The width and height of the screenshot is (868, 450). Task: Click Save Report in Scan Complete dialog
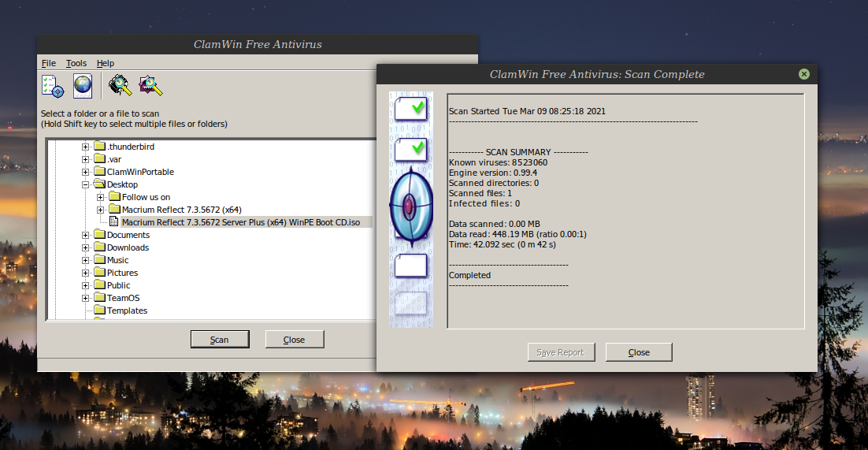pyautogui.click(x=562, y=352)
